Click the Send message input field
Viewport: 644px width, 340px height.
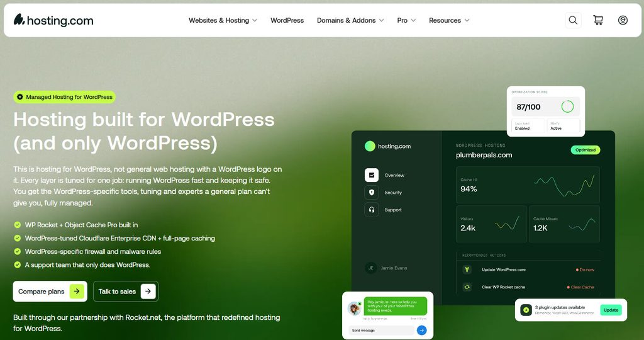(382, 330)
